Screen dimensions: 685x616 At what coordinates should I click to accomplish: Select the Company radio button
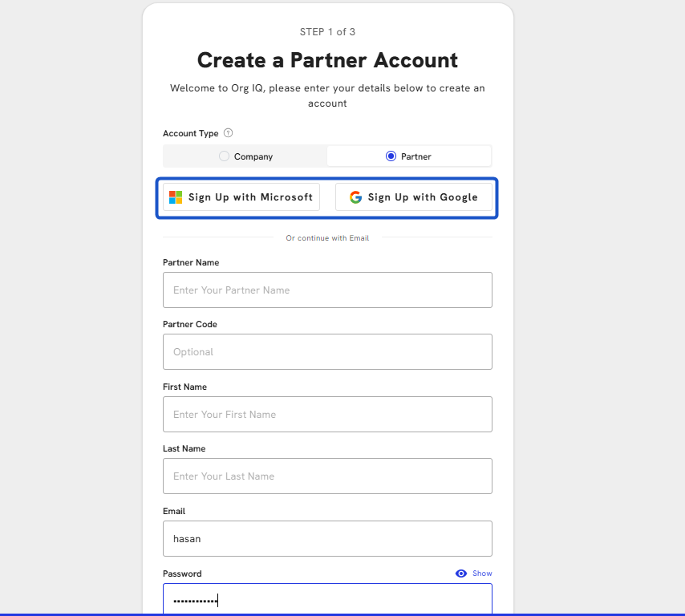(224, 156)
